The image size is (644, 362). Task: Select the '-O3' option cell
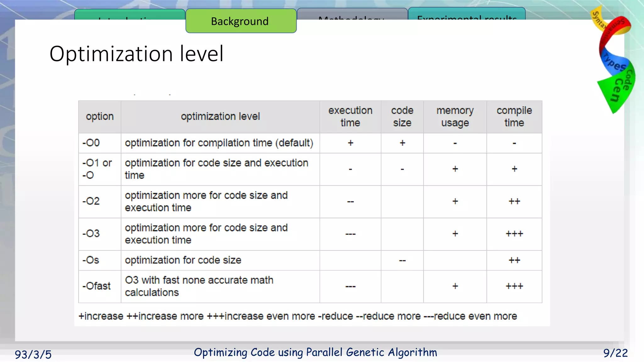[100, 234]
